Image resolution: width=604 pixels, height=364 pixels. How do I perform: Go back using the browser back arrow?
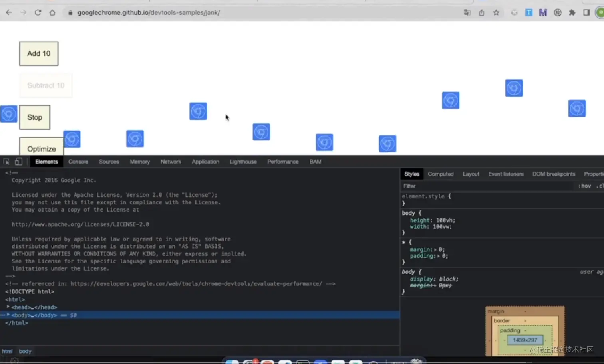point(9,12)
